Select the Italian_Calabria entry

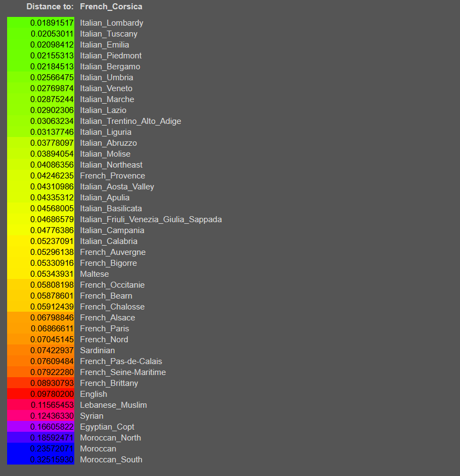tap(109, 242)
